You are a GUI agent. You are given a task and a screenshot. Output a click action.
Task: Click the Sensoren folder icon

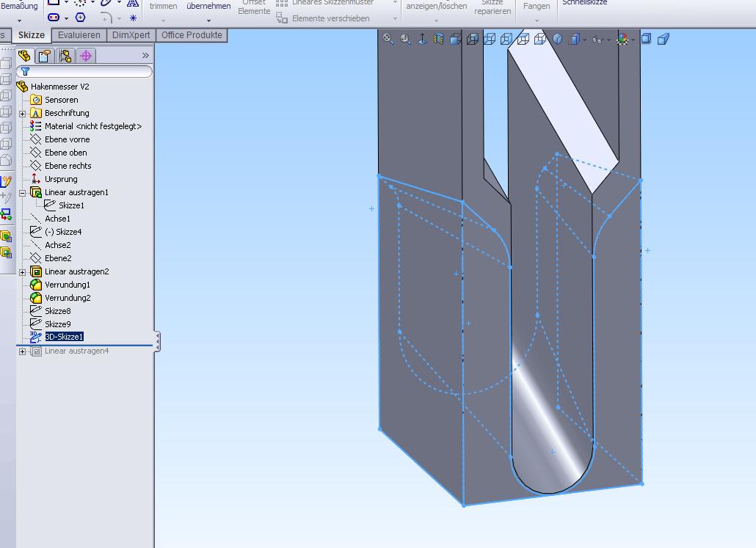click(x=36, y=100)
